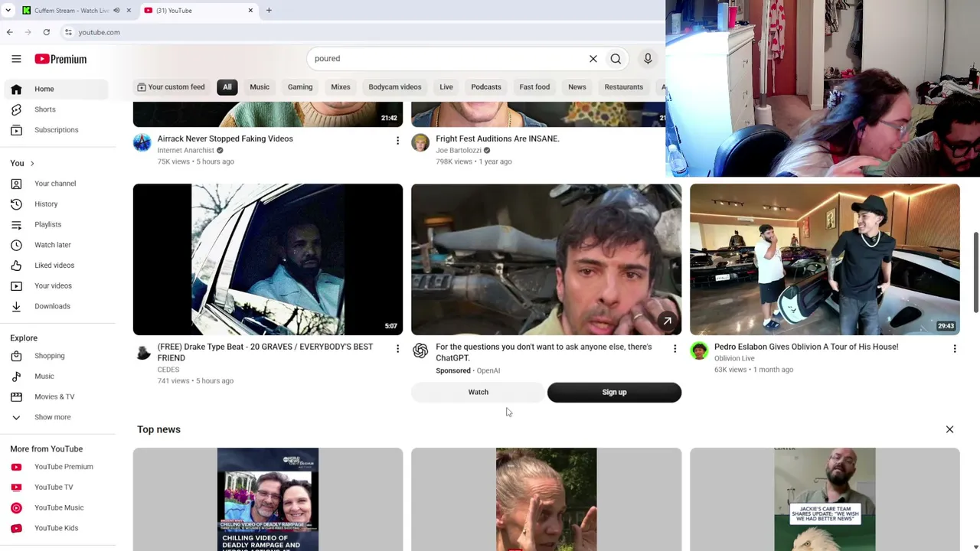The width and height of the screenshot is (980, 551).
Task: Play Drake Type Beat video thumbnail
Action: tap(268, 259)
